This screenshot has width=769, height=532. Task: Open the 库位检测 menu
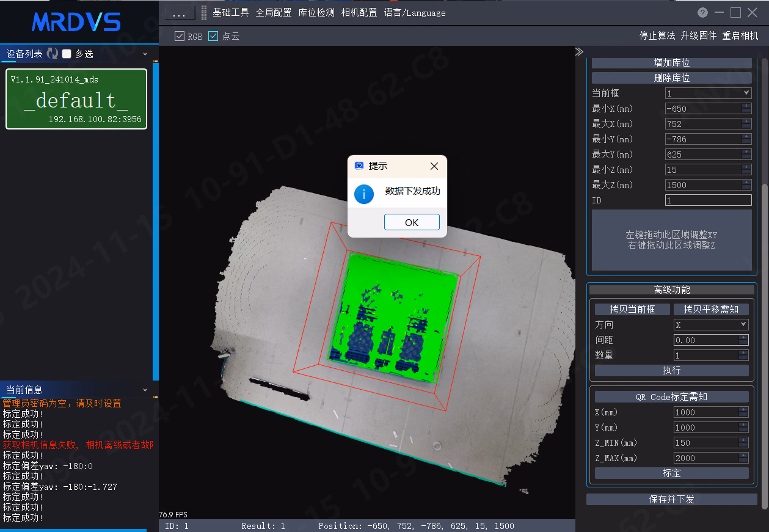pos(316,12)
